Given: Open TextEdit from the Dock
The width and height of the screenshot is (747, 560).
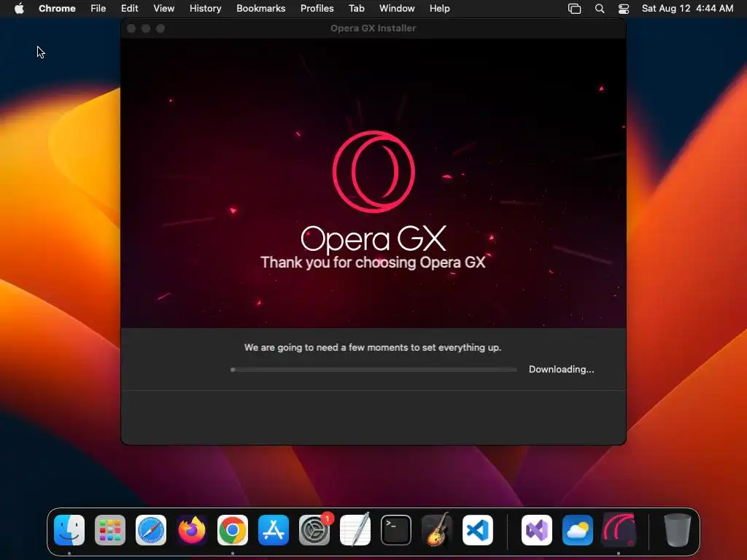Looking at the screenshot, I should 355,530.
